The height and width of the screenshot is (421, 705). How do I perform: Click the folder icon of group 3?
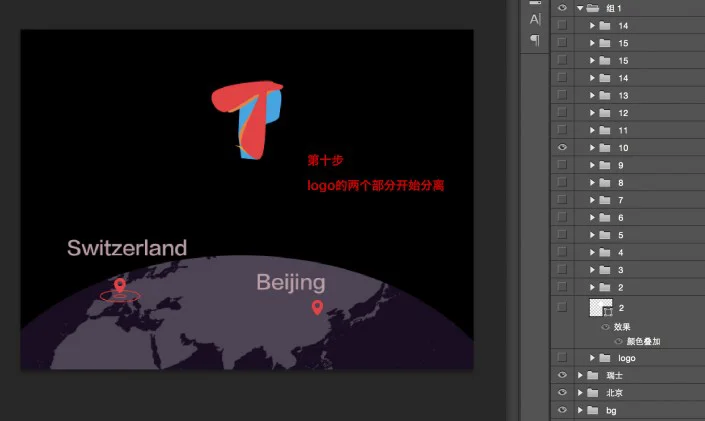[x=605, y=270]
